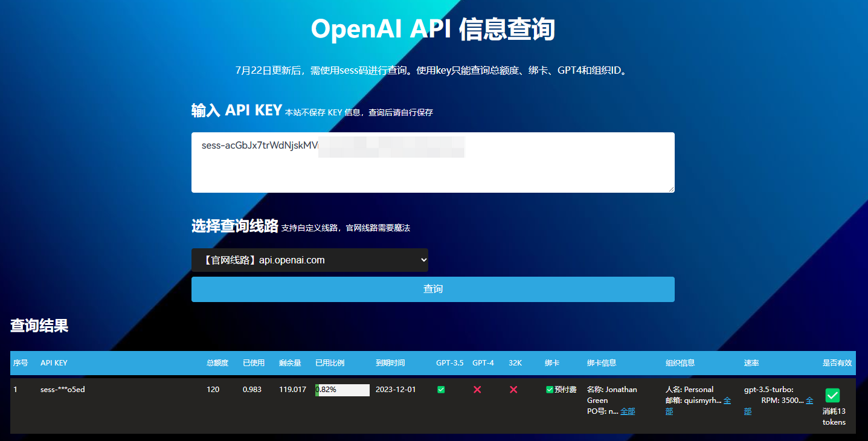This screenshot has height=441, width=868.
Task: Click the 剩余量 column header
Action: (290, 363)
